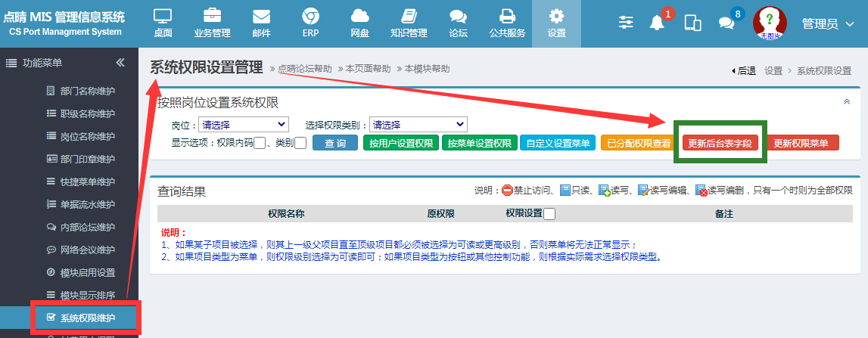Open the 公共服务 printer icon
The width and height of the screenshot is (868, 338).
point(508,16)
